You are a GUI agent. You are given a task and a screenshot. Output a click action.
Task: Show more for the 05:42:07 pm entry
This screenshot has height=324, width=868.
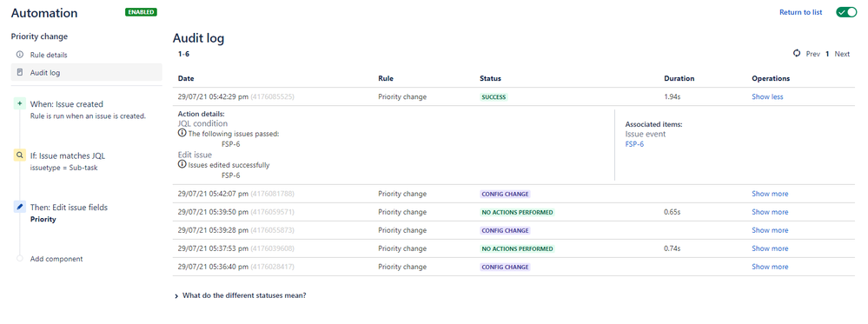[770, 194]
